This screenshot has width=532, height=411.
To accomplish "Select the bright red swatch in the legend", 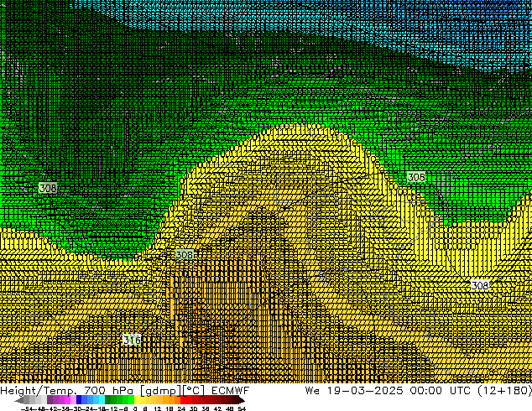I will coord(183,399).
